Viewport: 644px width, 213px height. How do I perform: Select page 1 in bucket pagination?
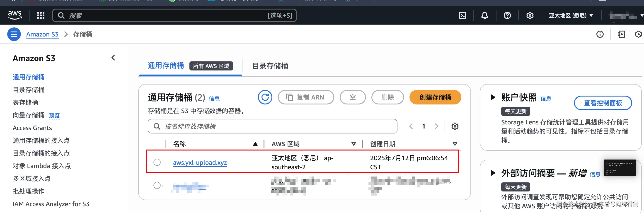tap(424, 126)
